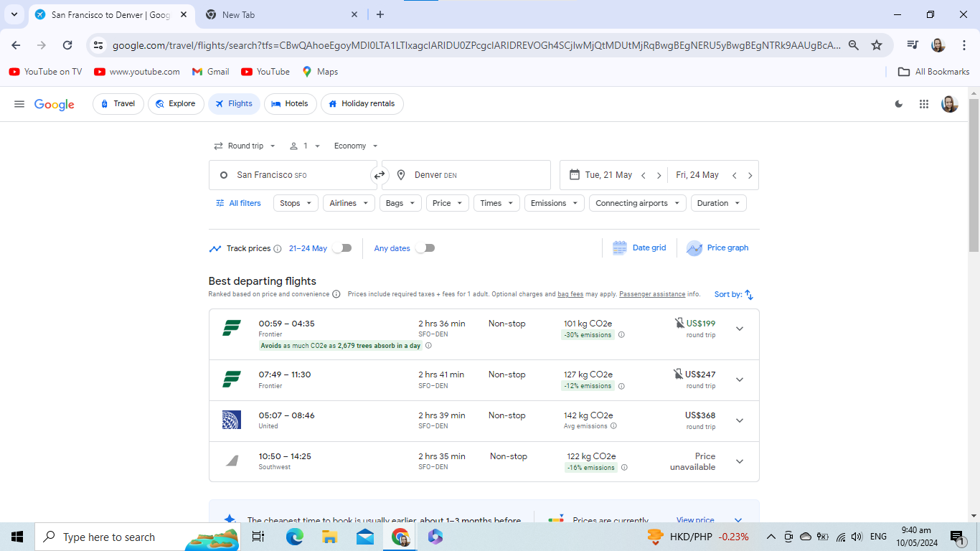Reload the page in Chrome
This screenshot has height=551, width=980.
[67, 45]
